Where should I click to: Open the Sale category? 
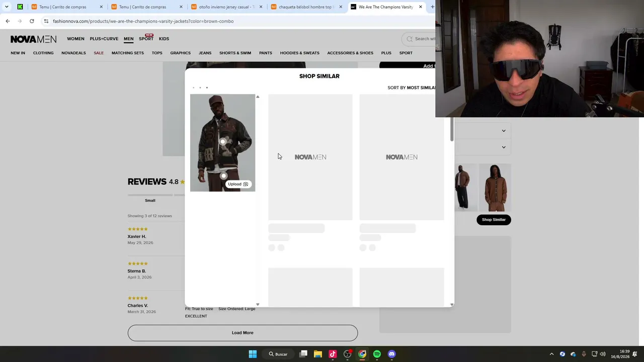(x=99, y=53)
